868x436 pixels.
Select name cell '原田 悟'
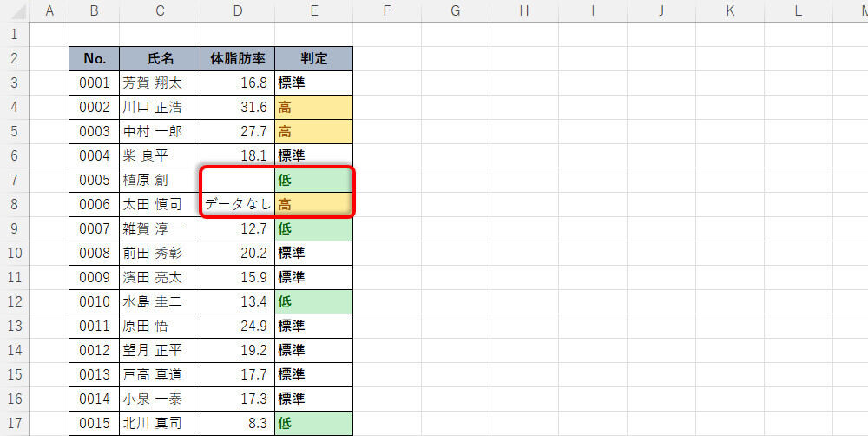point(160,326)
